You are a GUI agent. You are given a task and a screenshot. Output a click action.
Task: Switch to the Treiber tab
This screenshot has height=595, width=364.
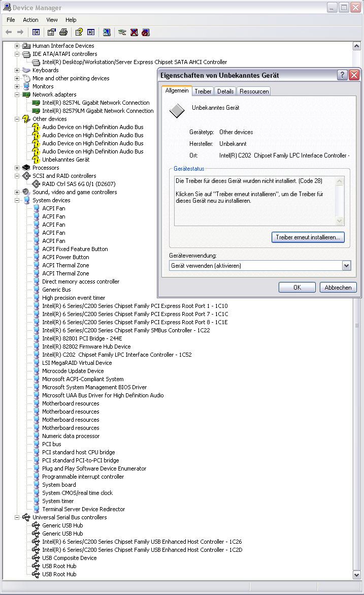(x=203, y=91)
